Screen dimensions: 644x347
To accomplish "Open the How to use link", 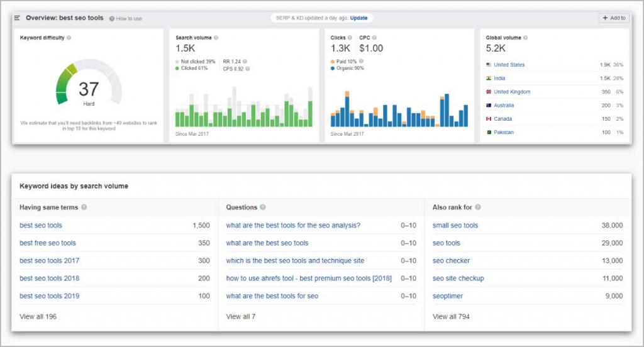I will tap(129, 18).
